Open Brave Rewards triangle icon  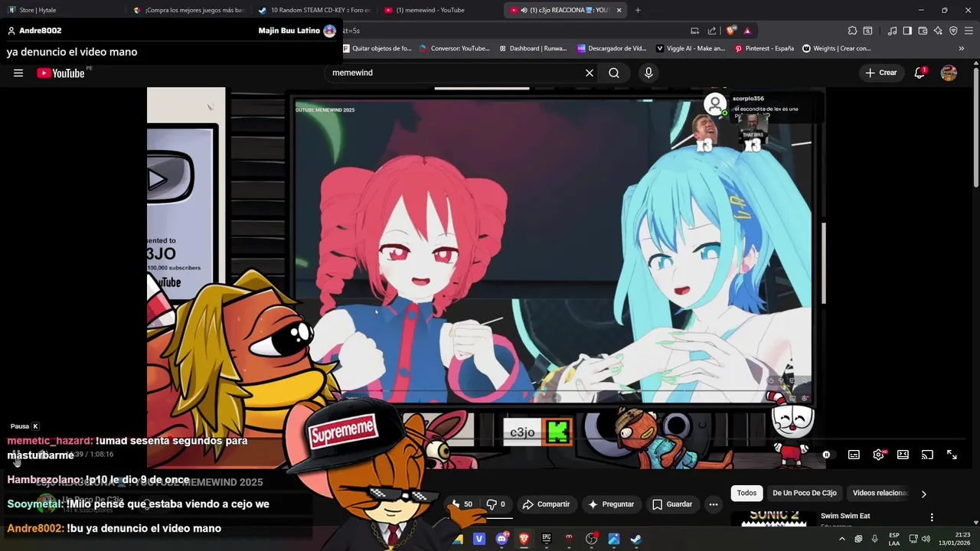[747, 31]
